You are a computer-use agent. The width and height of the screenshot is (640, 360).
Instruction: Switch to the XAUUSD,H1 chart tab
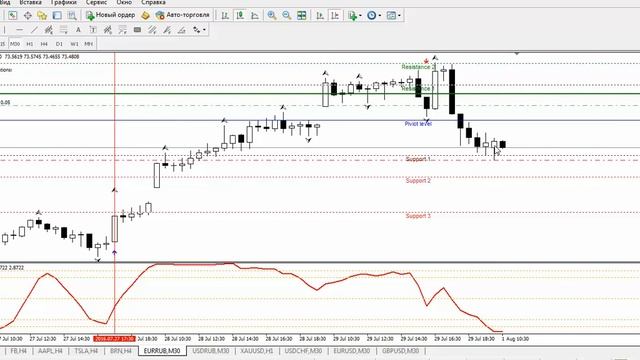click(x=257, y=351)
